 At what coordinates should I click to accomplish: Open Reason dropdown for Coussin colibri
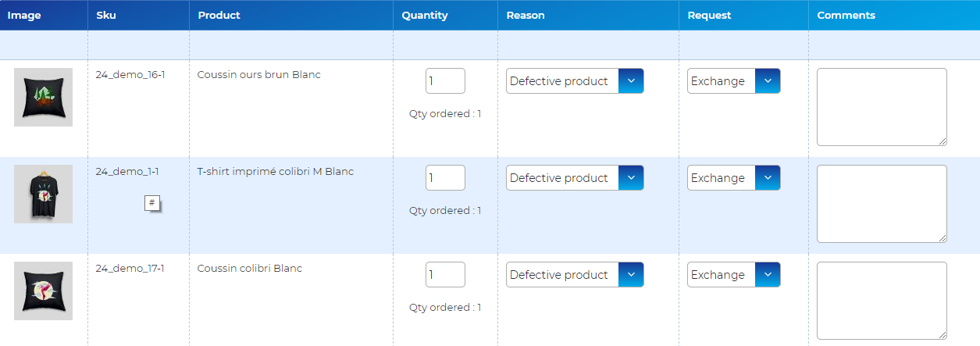tap(575, 275)
